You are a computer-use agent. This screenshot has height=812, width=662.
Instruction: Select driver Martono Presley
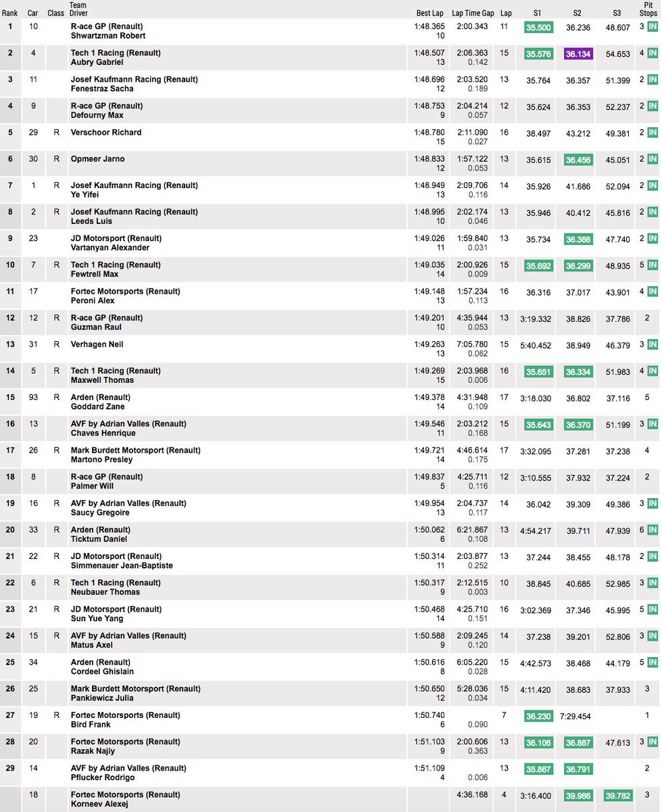102,459
